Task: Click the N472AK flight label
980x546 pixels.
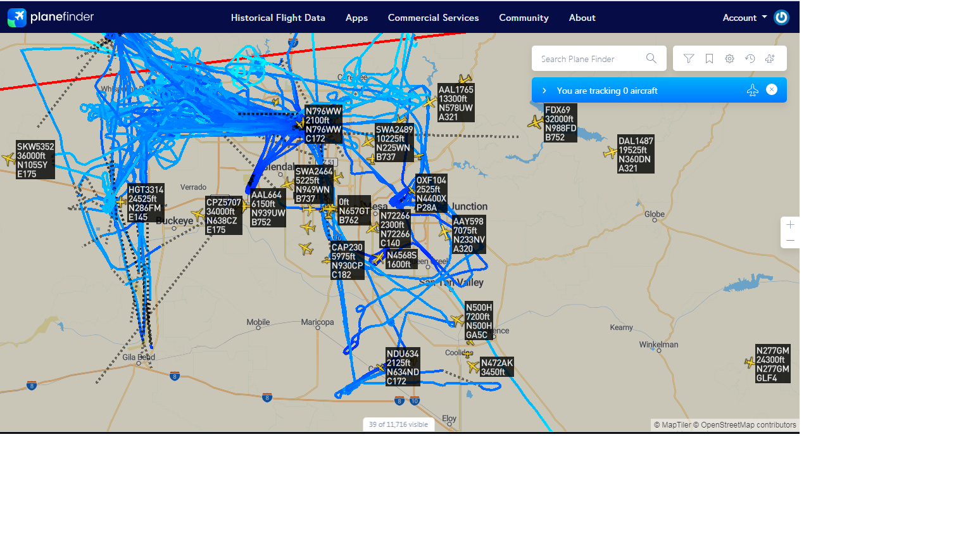Action: [497, 367]
